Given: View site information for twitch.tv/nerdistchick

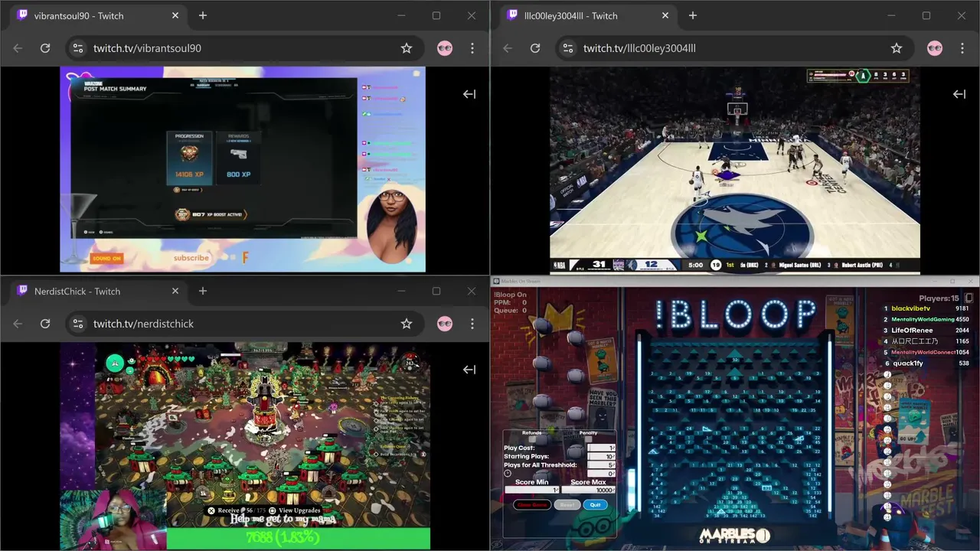Looking at the screenshot, I should click(x=77, y=324).
